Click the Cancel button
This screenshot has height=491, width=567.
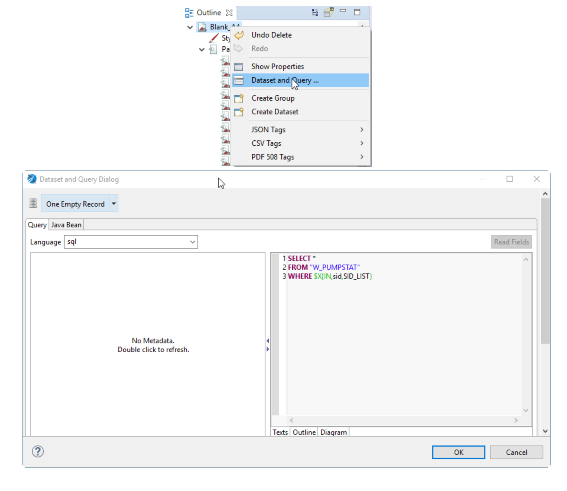point(516,452)
